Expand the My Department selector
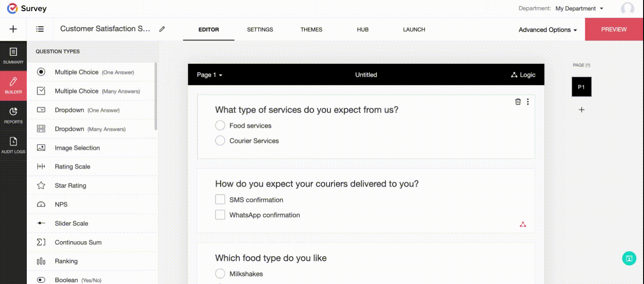 point(579,8)
